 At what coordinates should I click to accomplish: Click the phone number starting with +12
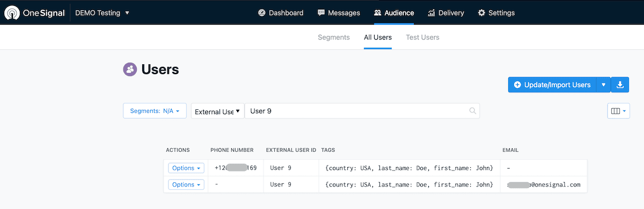coord(236,168)
